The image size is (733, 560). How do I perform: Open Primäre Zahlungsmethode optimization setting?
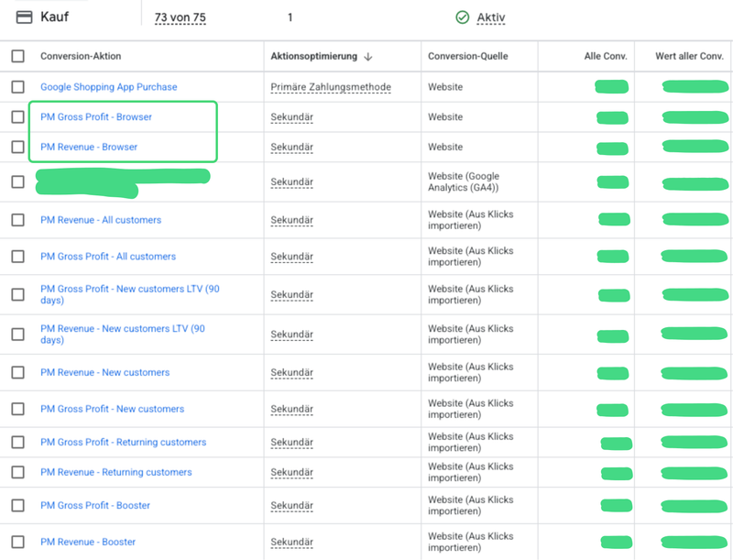coord(331,87)
